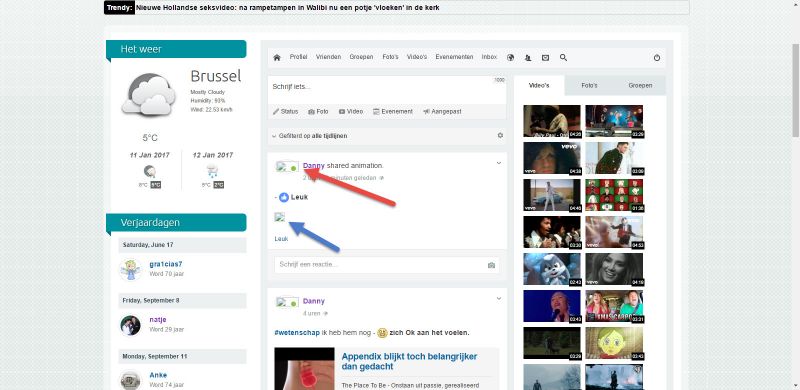The image size is (800, 390).
Task: Open the white snow bunny video thumbnail
Action: [552, 269]
